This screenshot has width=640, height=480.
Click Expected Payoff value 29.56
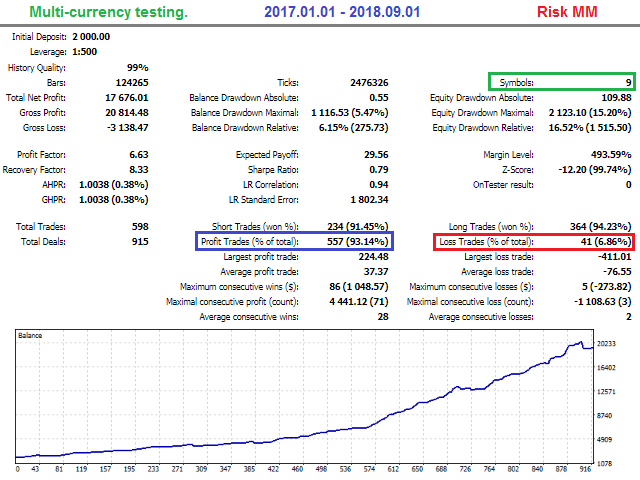click(x=376, y=155)
